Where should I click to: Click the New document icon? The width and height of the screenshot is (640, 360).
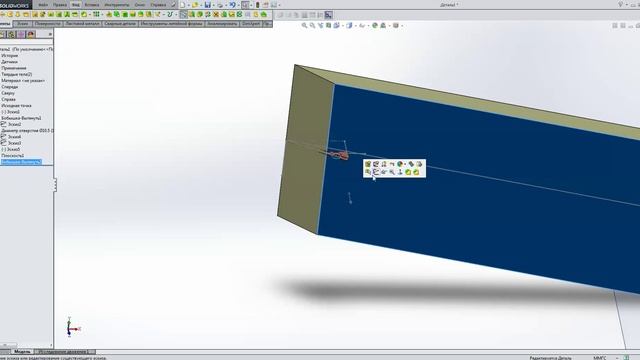coord(182,5)
